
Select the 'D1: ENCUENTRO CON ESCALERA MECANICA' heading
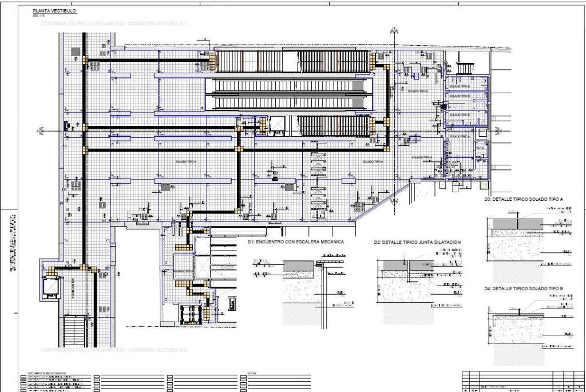296,241
